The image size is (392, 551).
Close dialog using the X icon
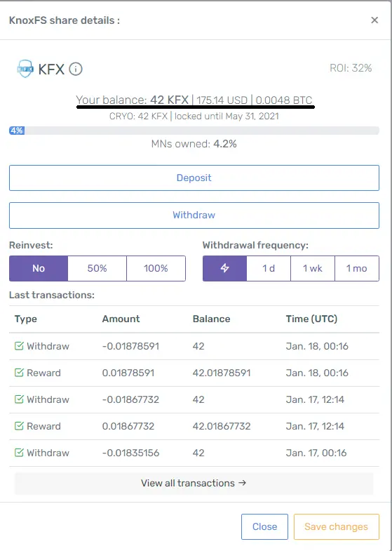(374, 20)
